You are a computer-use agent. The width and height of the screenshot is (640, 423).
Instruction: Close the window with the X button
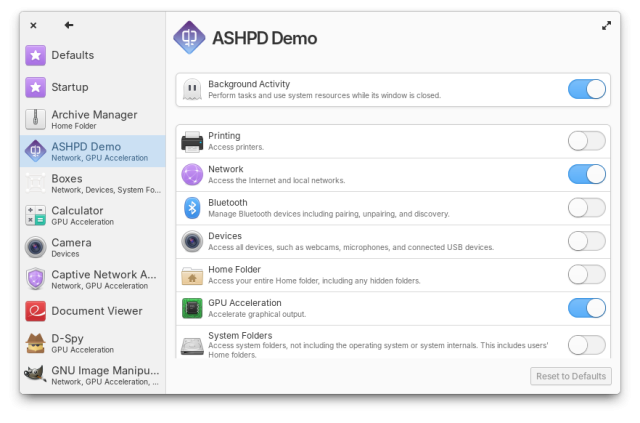pos(33,25)
